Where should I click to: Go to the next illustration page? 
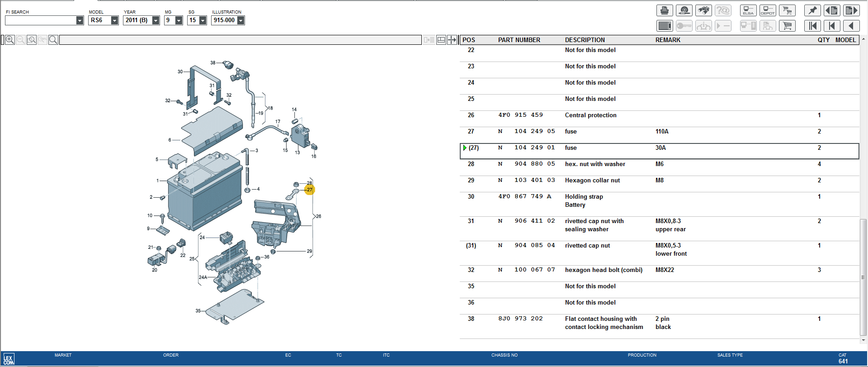coord(851,10)
